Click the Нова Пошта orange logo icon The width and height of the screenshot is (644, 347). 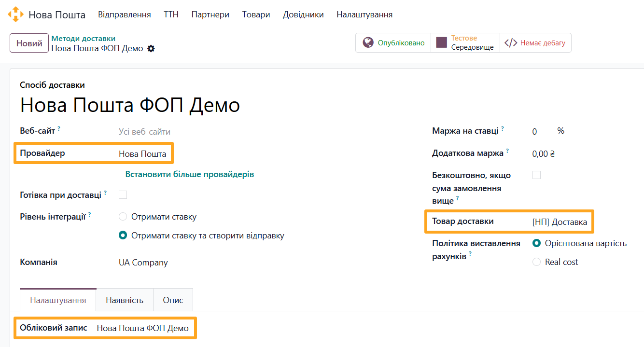15,14
